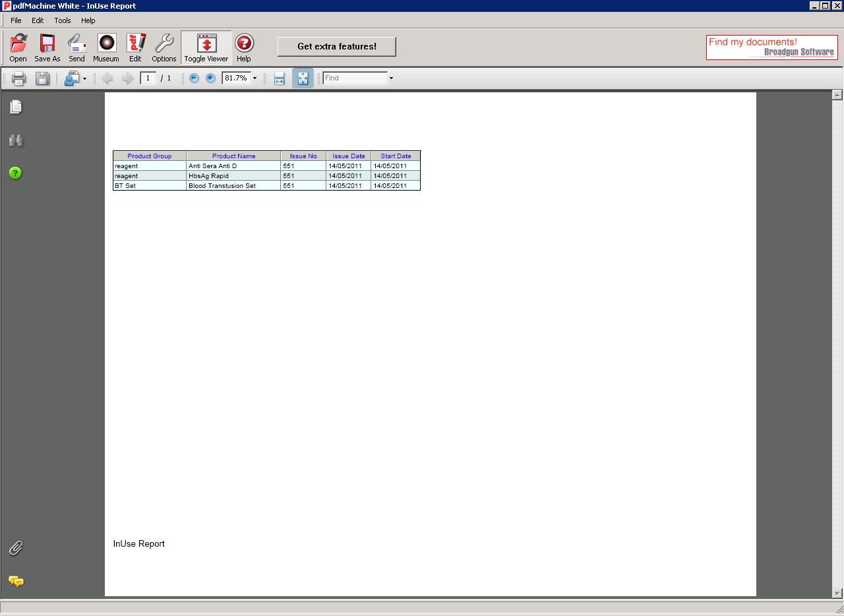Open the Help menu

click(x=88, y=20)
